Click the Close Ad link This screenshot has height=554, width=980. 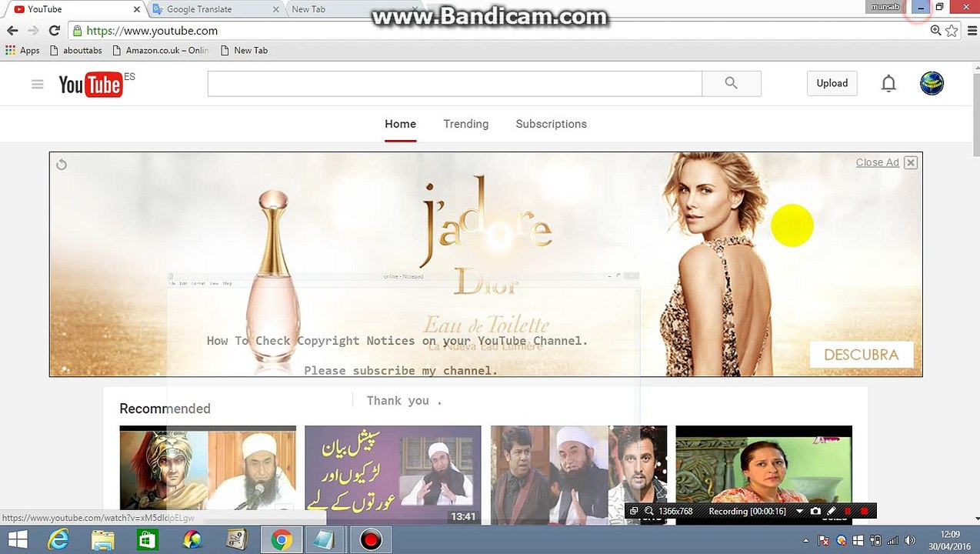tap(877, 162)
